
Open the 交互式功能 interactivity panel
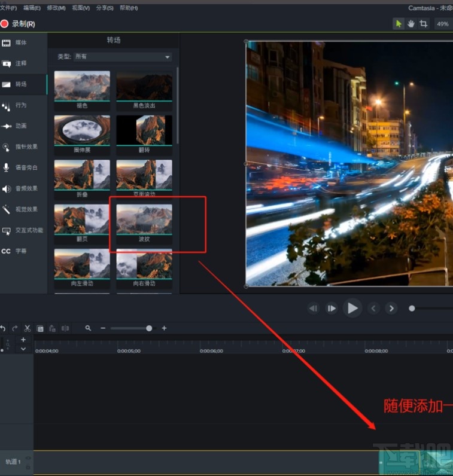click(x=23, y=230)
